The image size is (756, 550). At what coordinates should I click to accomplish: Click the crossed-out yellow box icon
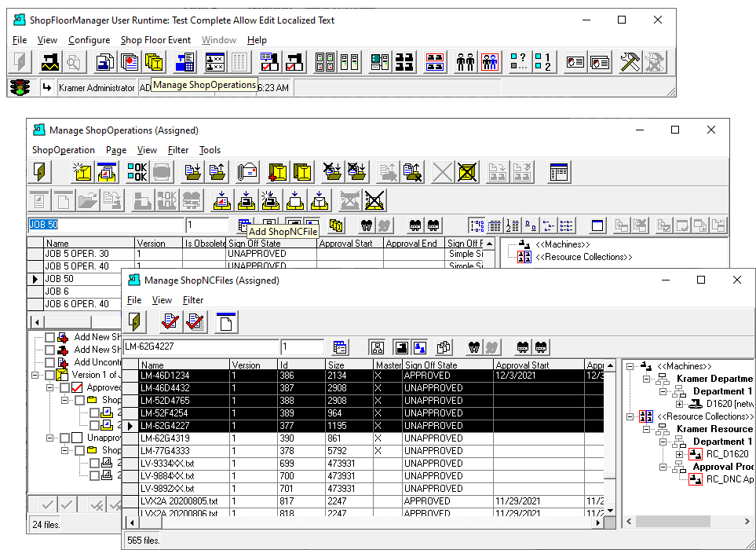pos(467,172)
